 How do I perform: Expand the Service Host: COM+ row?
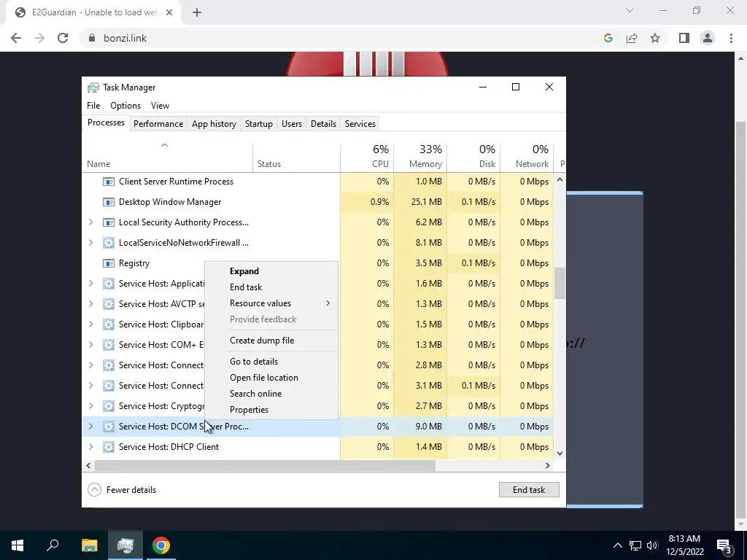(91, 345)
